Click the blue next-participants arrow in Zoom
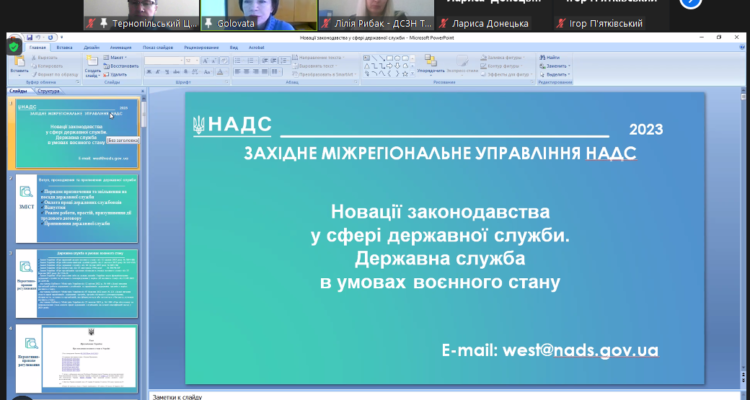 [x=691, y=2]
